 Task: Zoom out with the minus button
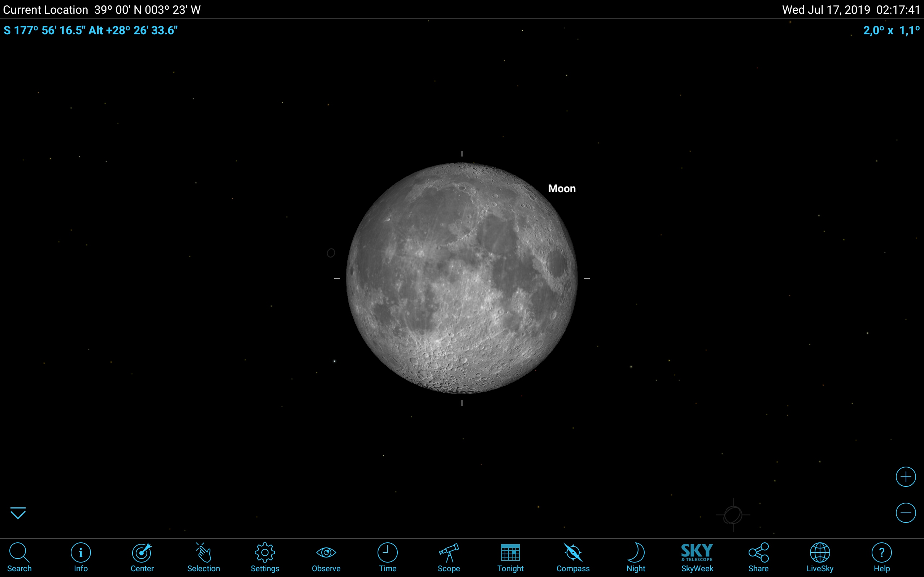coord(906,512)
